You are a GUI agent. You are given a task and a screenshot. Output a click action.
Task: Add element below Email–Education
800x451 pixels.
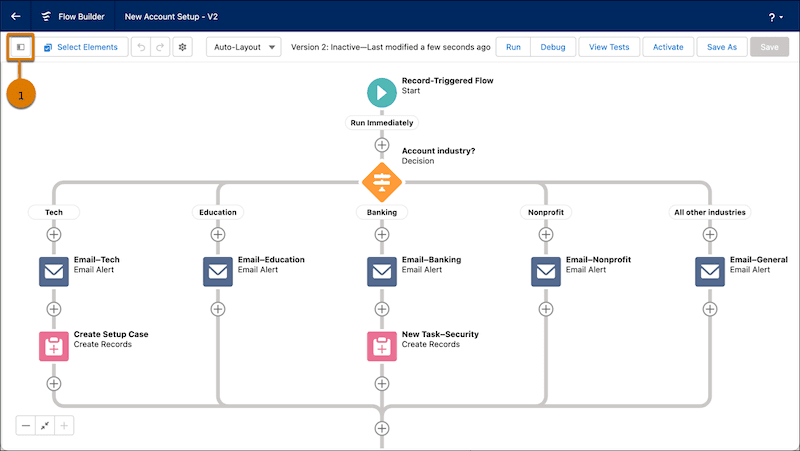coord(218,309)
